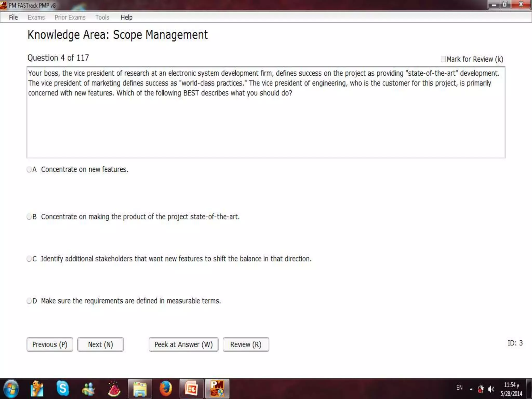Close the PM FASTrack window
The width and height of the screenshot is (532, 399).
pyautogui.click(x=521, y=5)
